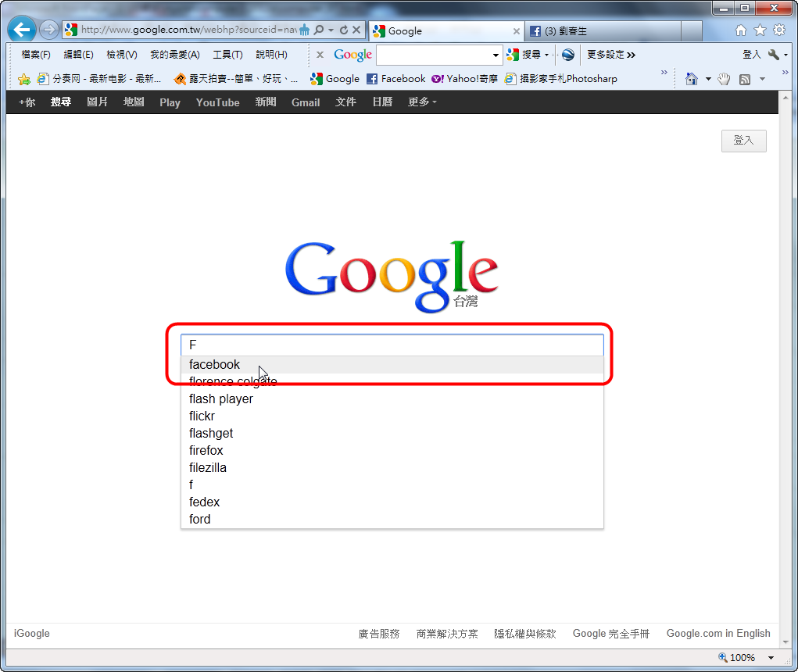Image resolution: width=798 pixels, height=672 pixels.
Task: Expand 更多設定 toolbar options
Action: pyautogui.click(x=610, y=55)
